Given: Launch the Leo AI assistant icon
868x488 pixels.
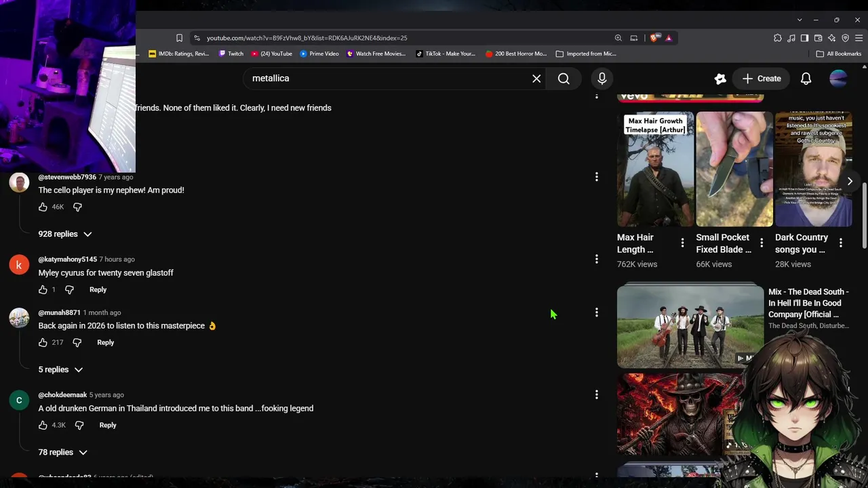Looking at the screenshot, I should (x=832, y=38).
